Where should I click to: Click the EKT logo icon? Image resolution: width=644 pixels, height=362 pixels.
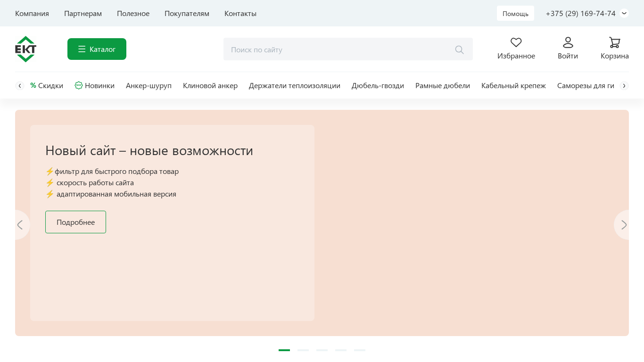click(25, 49)
